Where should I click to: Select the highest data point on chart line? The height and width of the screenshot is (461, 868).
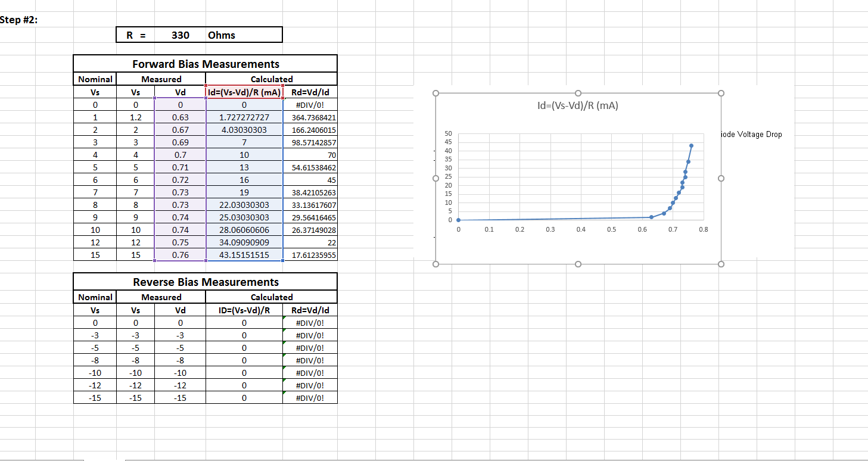tap(691, 145)
